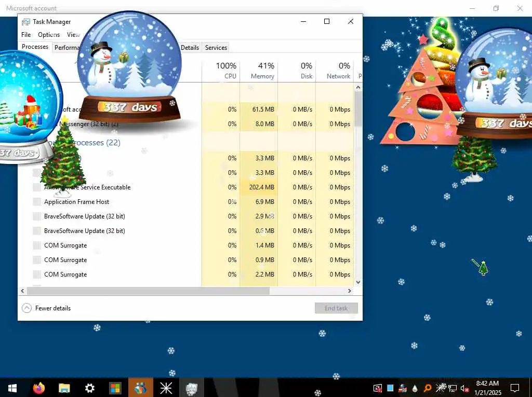Open the network tray icon
The height and width of the screenshot is (397, 532).
click(x=453, y=388)
